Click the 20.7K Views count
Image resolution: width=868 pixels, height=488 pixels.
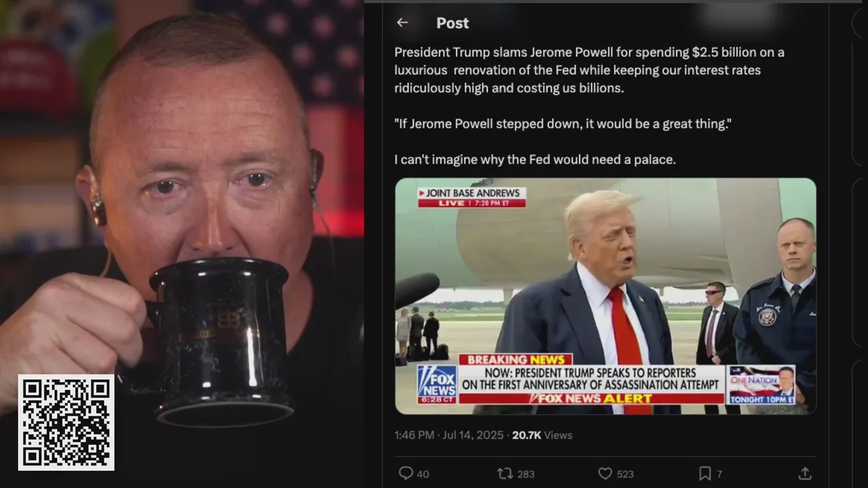coord(542,435)
